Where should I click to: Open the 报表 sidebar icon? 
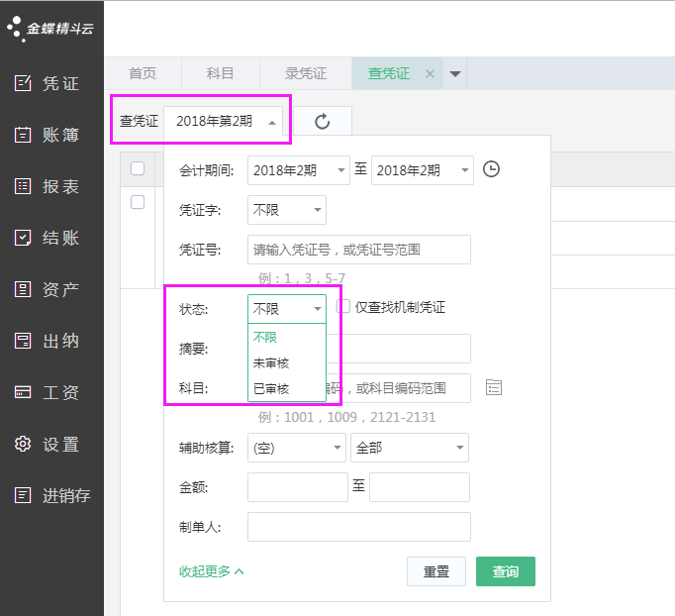[x=23, y=186]
